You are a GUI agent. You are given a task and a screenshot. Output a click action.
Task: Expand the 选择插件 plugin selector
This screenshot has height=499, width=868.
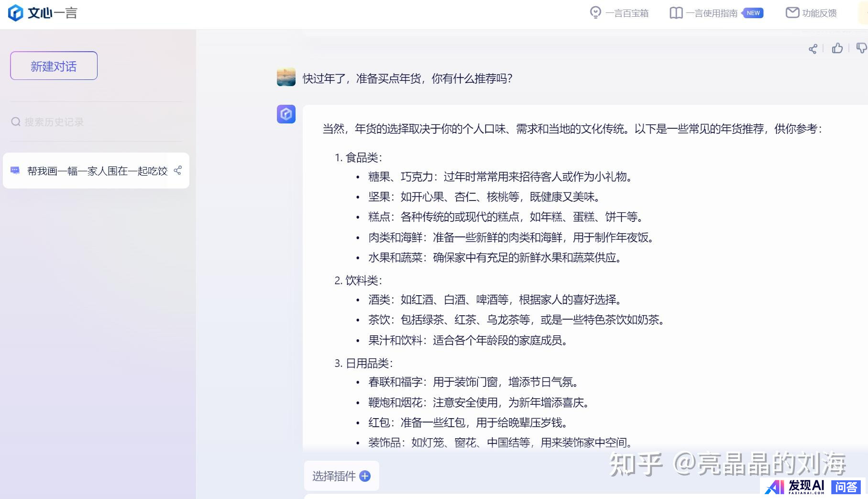(x=334, y=476)
